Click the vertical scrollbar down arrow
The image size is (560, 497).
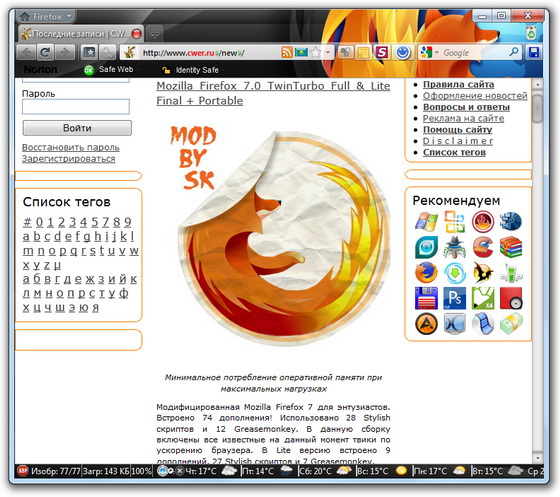[x=538, y=458]
